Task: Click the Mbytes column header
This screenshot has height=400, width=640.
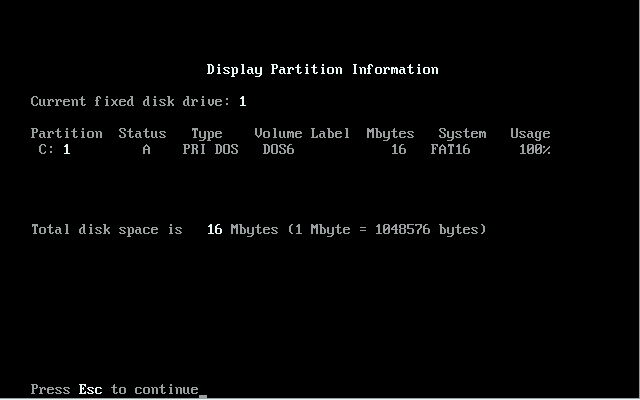Action: tap(390, 134)
